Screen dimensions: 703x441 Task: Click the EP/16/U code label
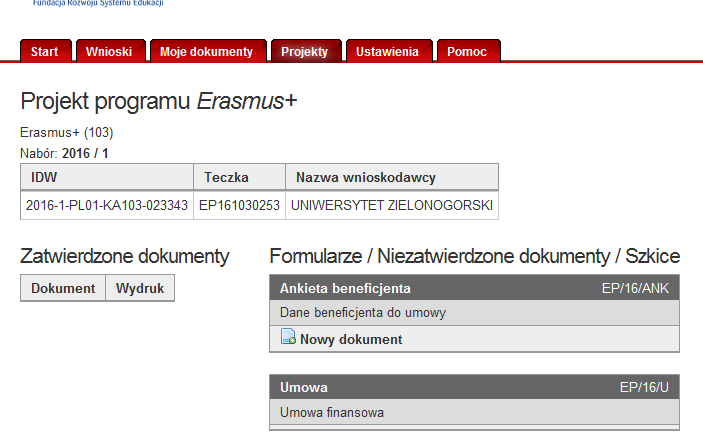click(x=644, y=387)
